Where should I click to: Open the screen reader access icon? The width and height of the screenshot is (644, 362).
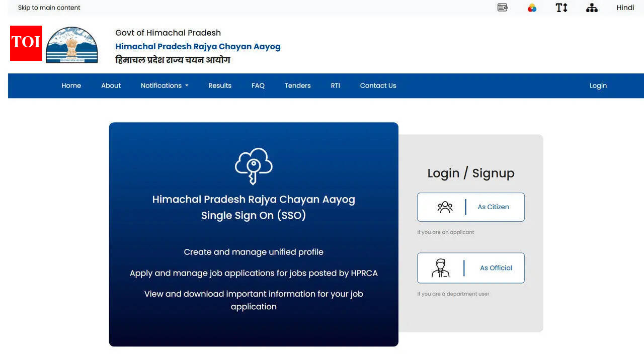502,8
